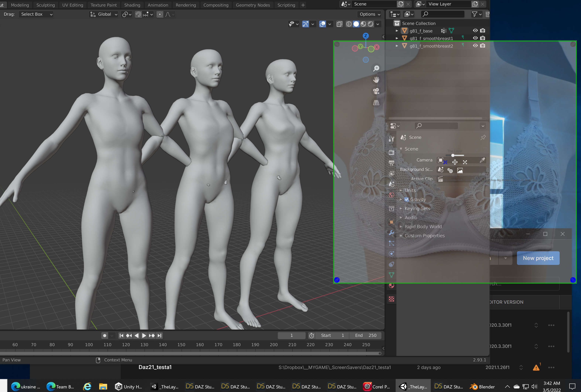Click the timeline horizontal scrollbar

[190, 353]
